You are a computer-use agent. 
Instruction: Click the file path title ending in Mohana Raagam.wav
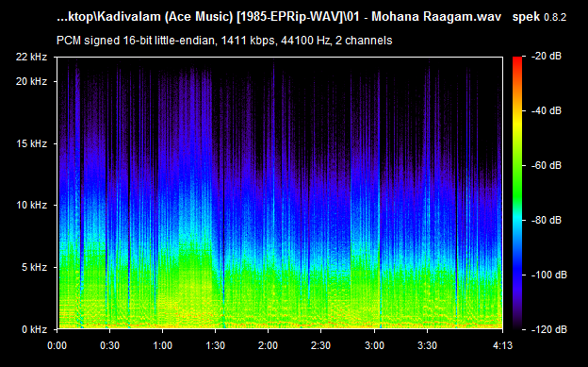(279, 17)
